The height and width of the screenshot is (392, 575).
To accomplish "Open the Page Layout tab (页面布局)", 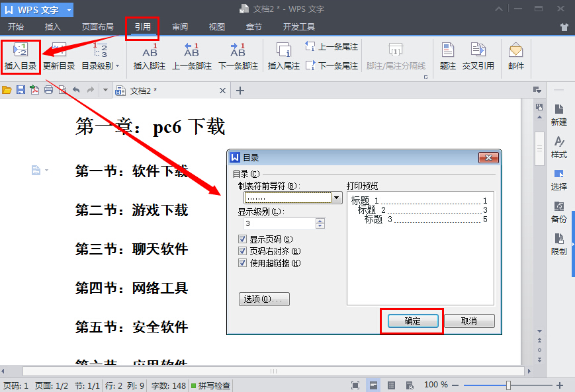I will coord(97,27).
